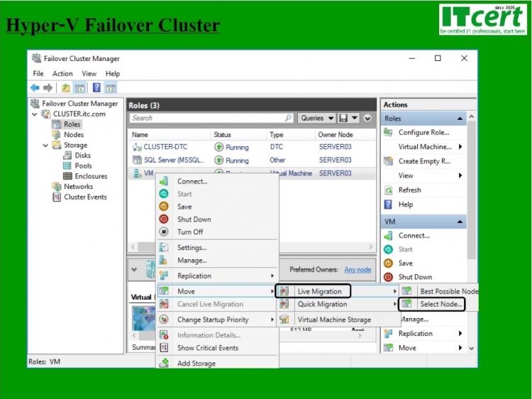
Task: Click the Any node link
Action: [358, 270]
